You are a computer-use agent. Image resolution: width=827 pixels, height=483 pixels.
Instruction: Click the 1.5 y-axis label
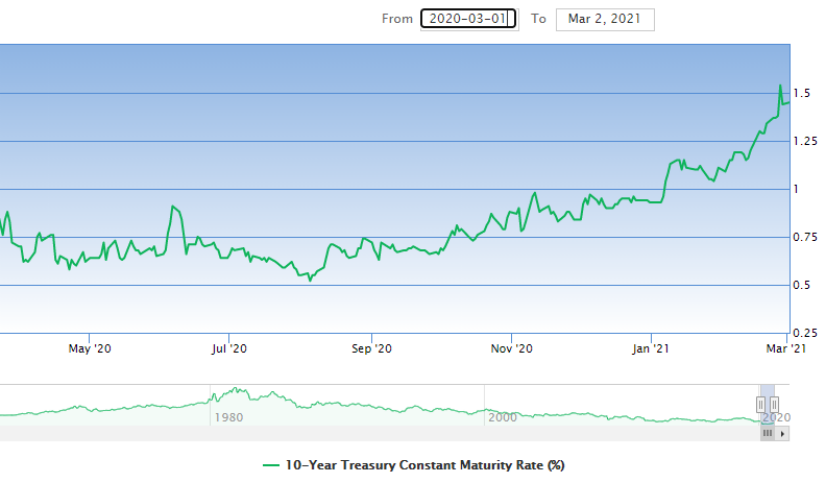802,94
